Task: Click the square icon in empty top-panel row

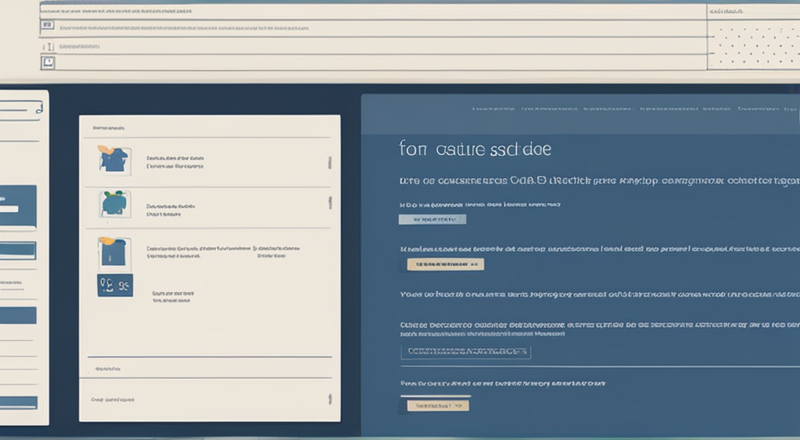Action: coord(48,63)
